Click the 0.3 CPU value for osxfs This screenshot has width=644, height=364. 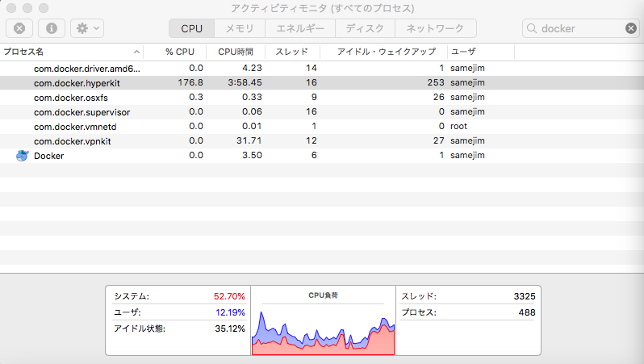(x=196, y=97)
